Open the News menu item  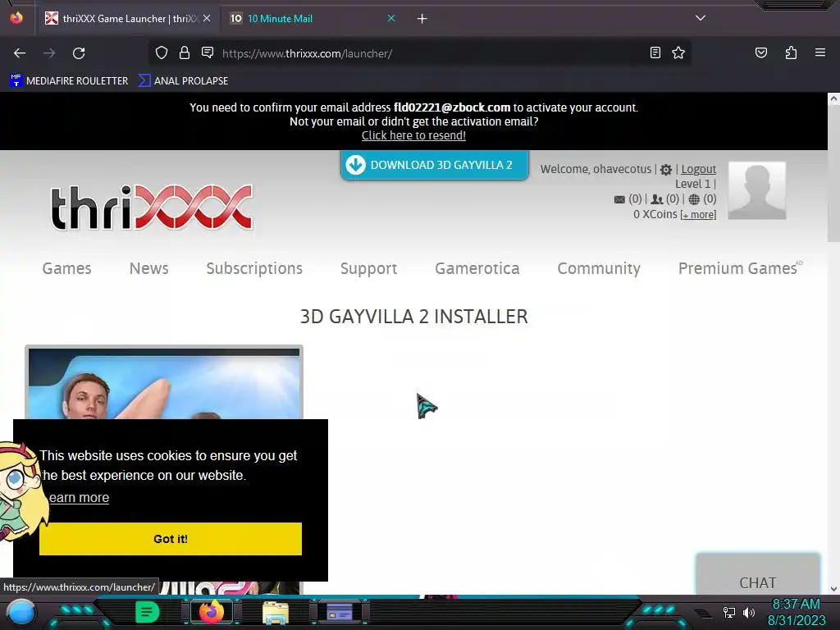[x=149, y=268]
